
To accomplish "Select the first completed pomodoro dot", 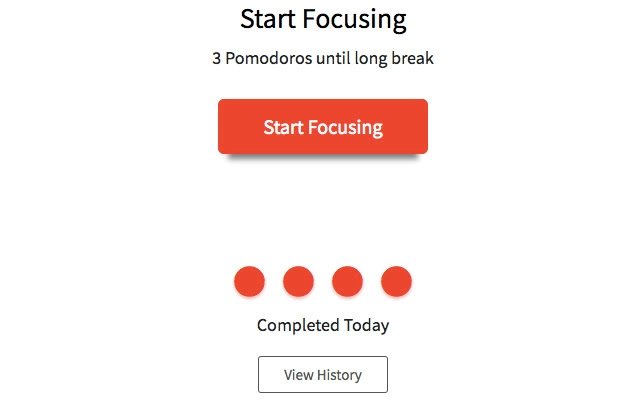I will [x=249, y=281].
